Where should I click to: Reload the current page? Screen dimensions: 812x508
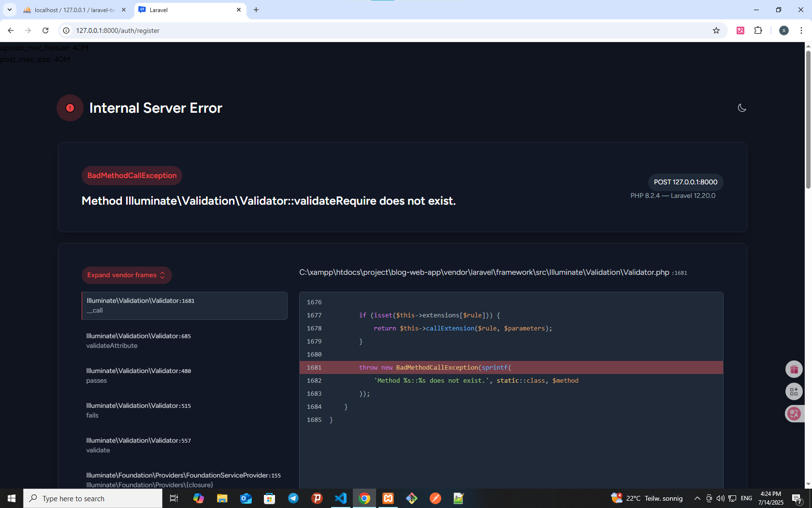click(45, 30)
